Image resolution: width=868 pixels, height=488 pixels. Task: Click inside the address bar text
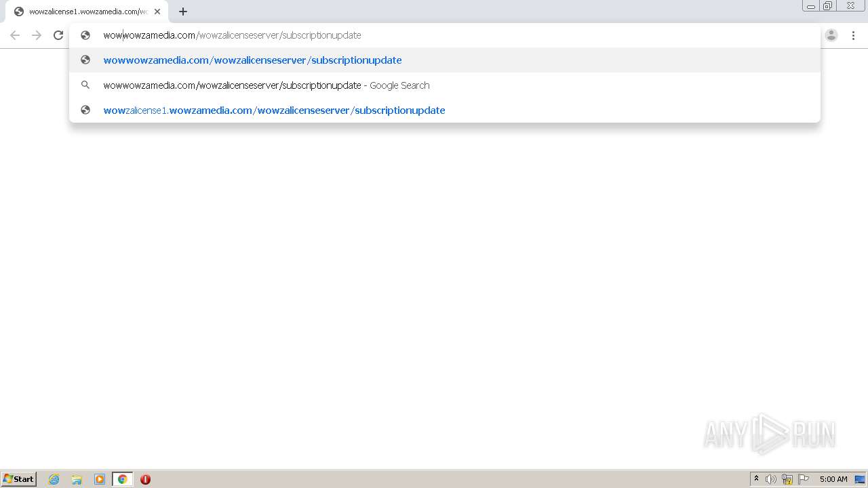coord(232,35)
